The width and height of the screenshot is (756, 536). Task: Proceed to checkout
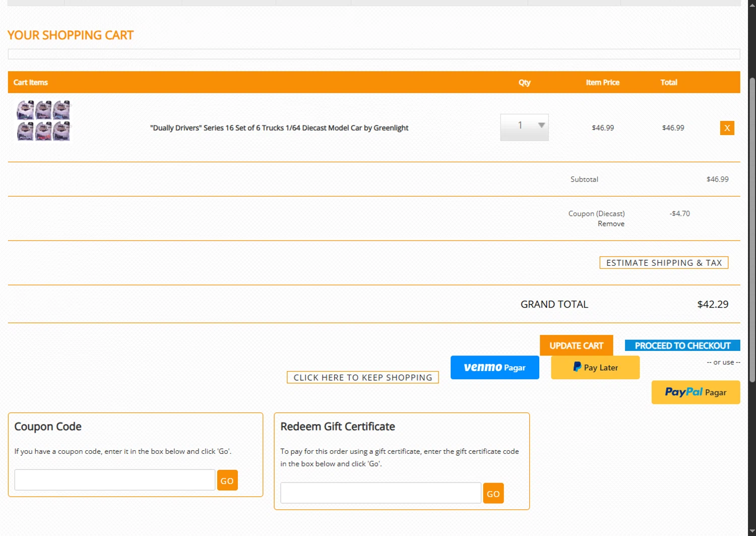pos(682,345)
